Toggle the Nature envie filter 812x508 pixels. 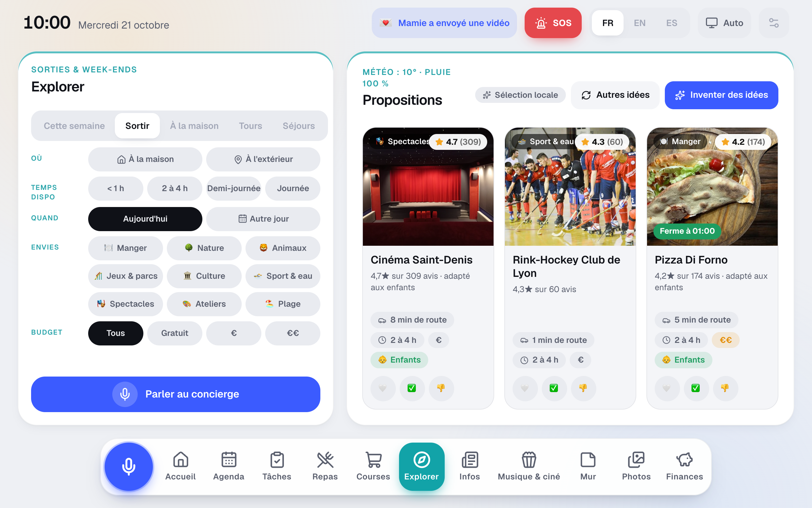click(x=204, y=248)
